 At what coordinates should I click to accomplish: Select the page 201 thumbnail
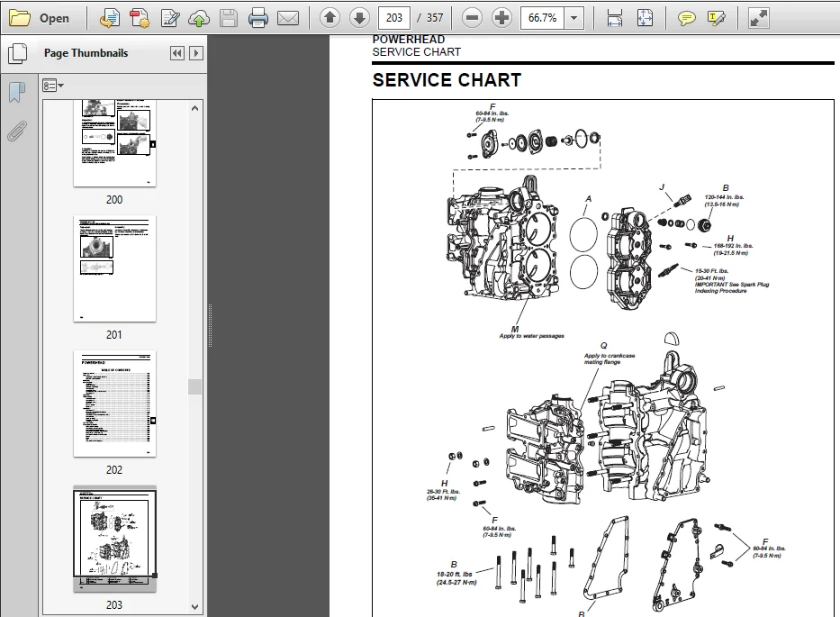click(x=114, y=268)
